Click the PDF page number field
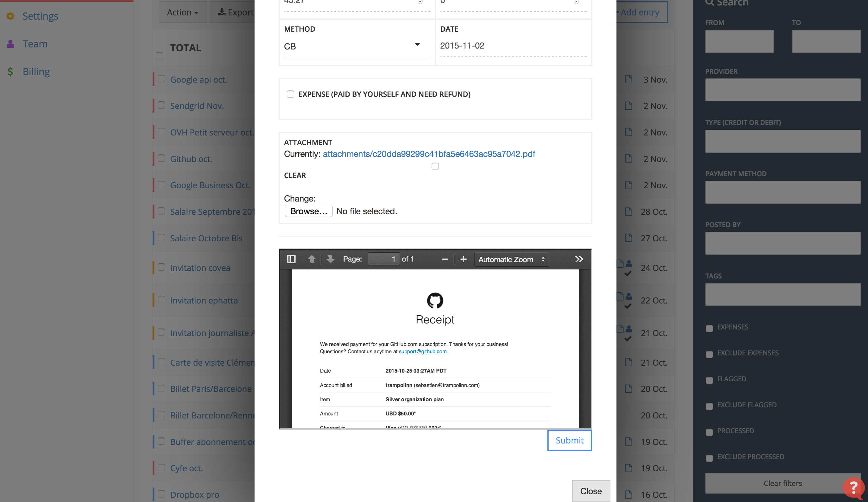The width and height of the screenshot is (868, 502). pos(383,259)
